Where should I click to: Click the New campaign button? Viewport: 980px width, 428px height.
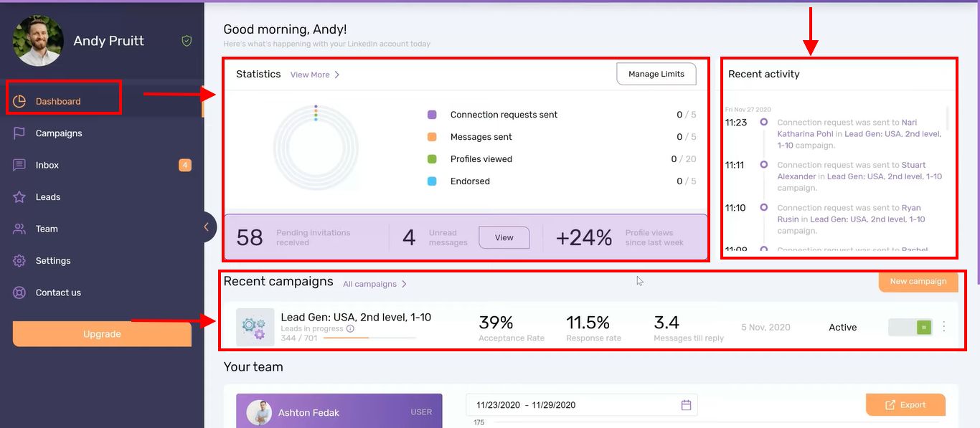918,282
